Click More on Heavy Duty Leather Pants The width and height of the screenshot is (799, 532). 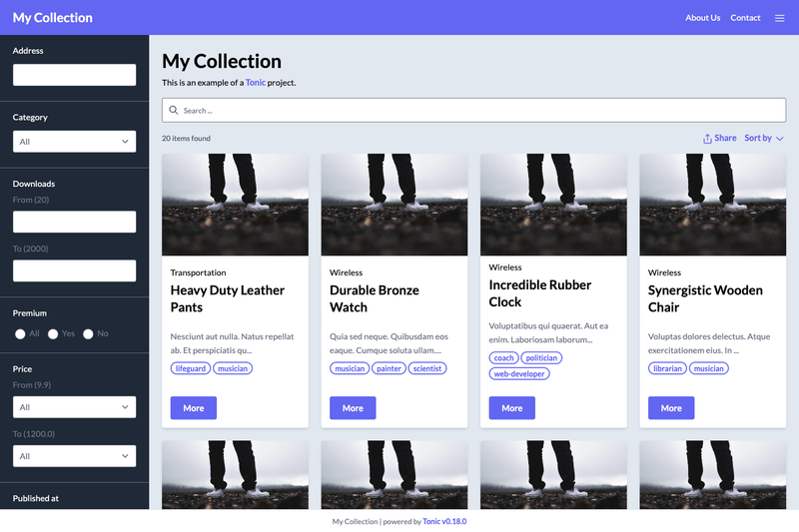click(x=194, y=408)
